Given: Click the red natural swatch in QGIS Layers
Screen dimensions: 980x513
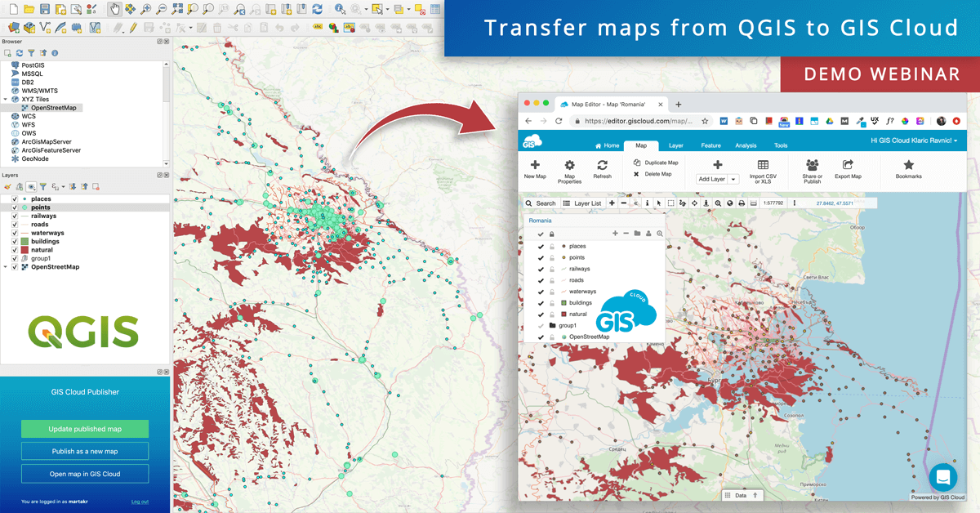Looking at the screenshot, I should (x=24, y=250).
